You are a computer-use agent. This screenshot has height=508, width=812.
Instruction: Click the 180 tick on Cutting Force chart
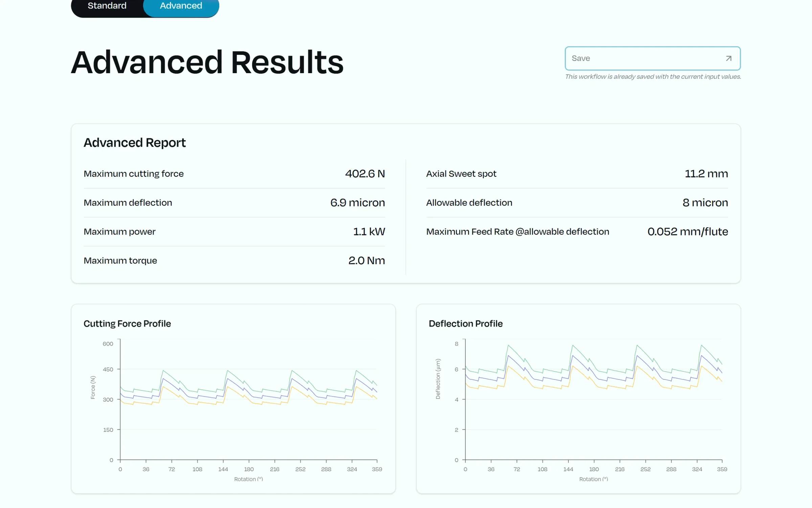[249, 469]
